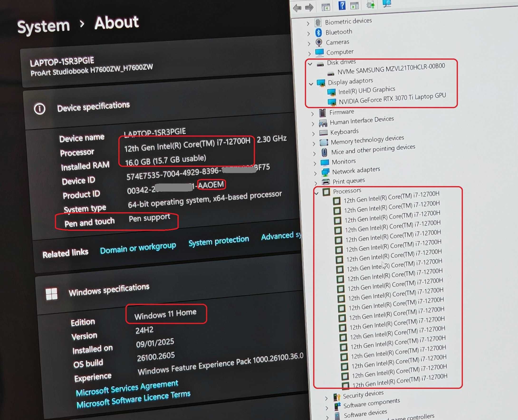The height and width of the screenshot is (420, 518).
Task: Click the Windows Feature Experience Pack value
Action: [220, 364]
